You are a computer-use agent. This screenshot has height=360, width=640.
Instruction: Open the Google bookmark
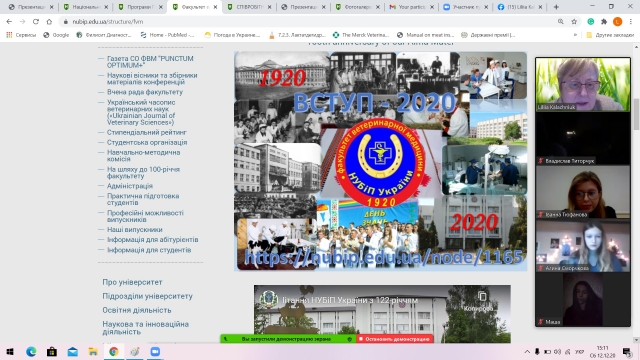click(56, 35)
